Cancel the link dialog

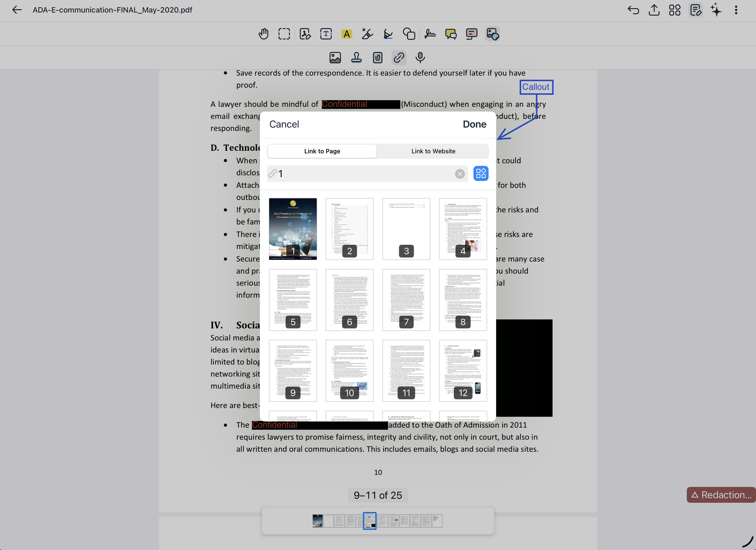284,124
